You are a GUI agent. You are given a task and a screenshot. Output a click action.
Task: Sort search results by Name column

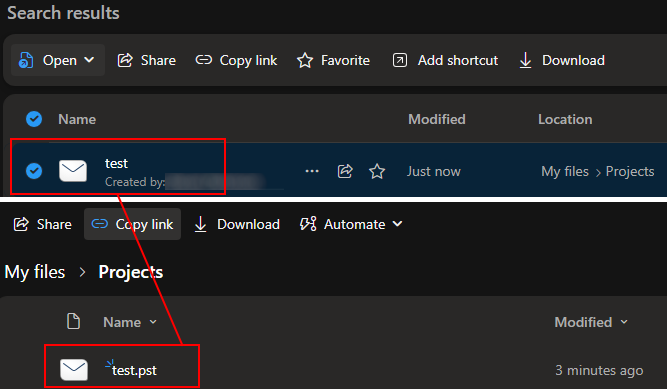[77, 119]
